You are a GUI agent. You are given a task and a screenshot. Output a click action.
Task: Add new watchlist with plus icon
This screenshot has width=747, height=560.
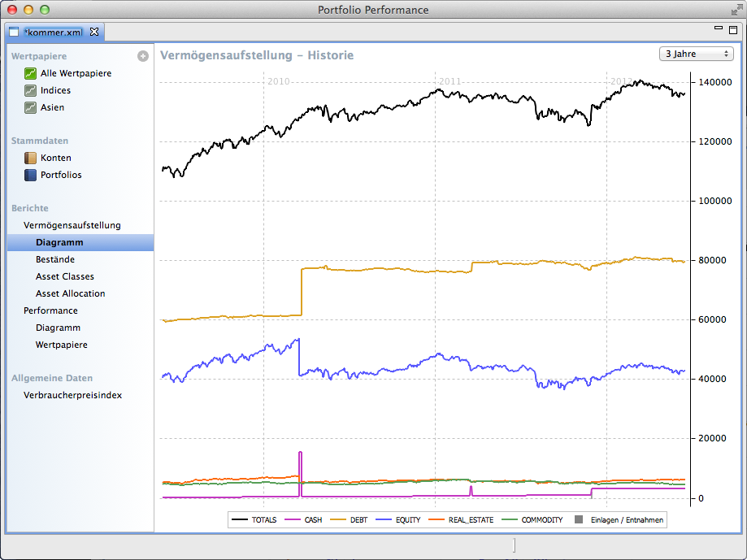tap(143, 56)
